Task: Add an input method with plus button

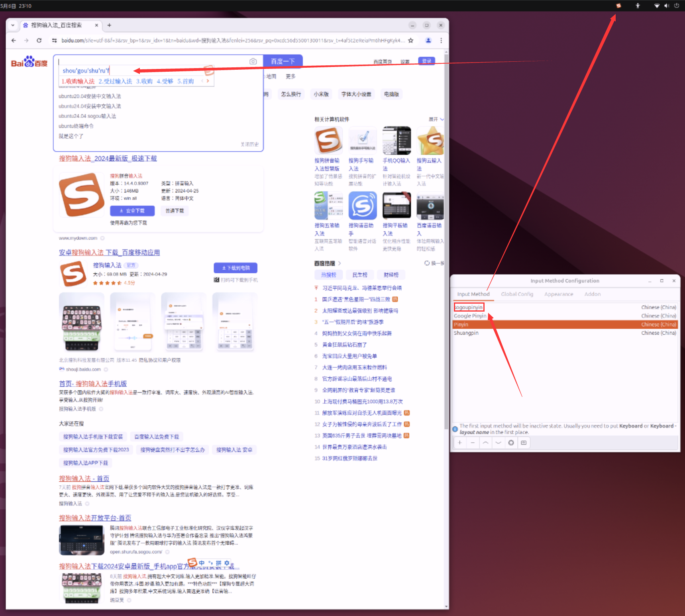Action: coord(460,443)
